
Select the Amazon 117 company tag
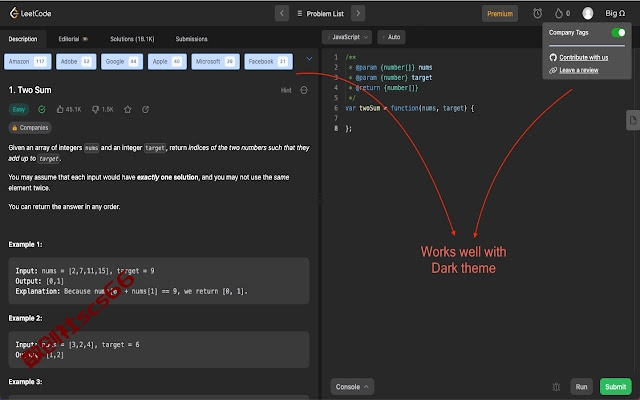pos(28,62)
